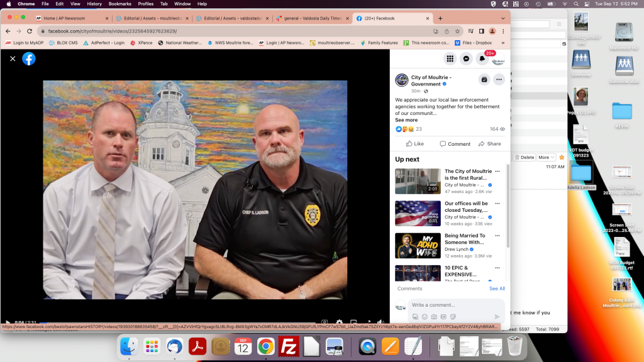This screenshot has height=362, width=644.
Task: Select the Adelia Ladson desktop folder
Action: [580, 177]
